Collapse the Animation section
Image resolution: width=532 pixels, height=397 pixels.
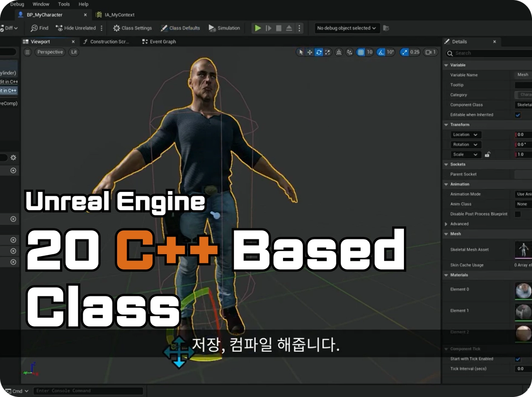446,184
